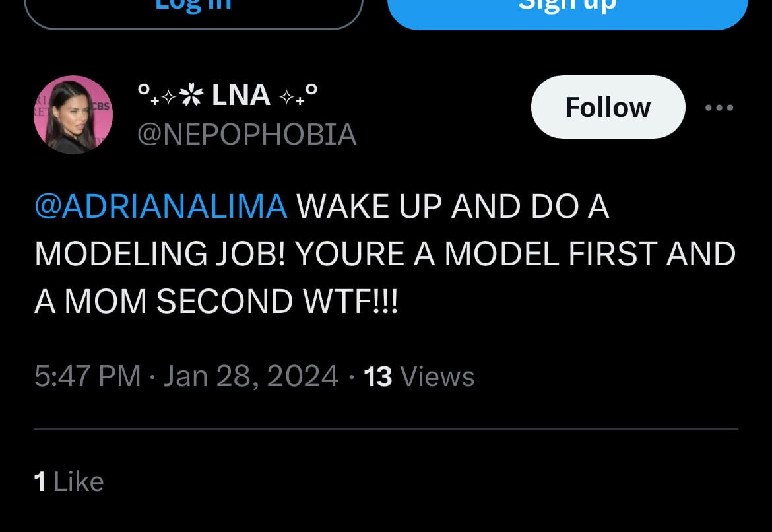Open the @ADRIANALIMA mention link
The width and height of the screenshot is (772, 532).
click(161, 207)
